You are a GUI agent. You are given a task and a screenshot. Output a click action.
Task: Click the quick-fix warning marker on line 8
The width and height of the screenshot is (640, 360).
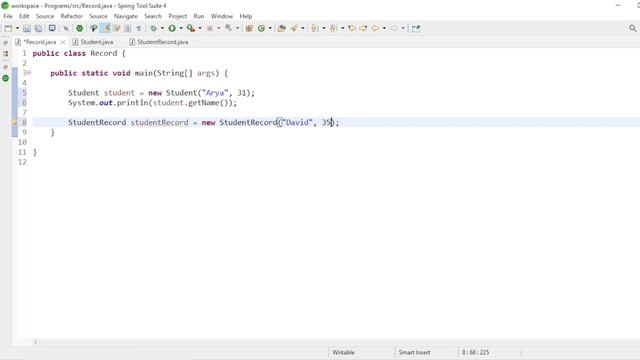(14, 122)
